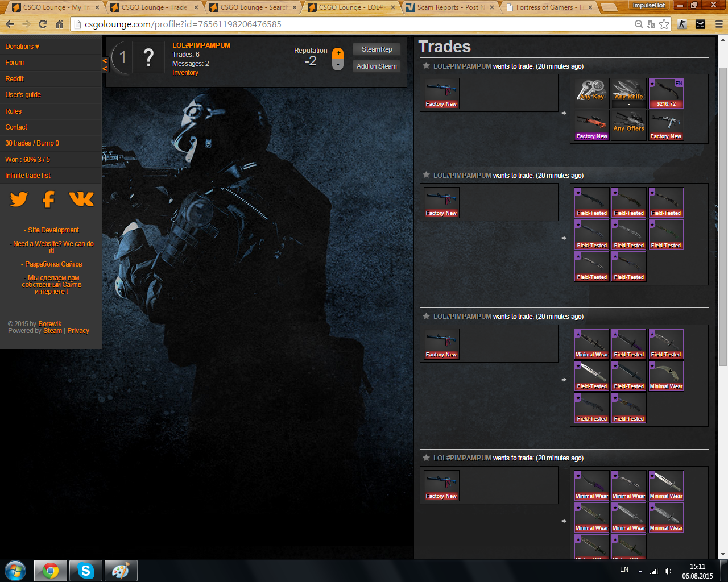Image resolution: width=728 pixels, height=582 pixels.
Task: Bookmark page with the address bar star
Action: tap(664, 24)
